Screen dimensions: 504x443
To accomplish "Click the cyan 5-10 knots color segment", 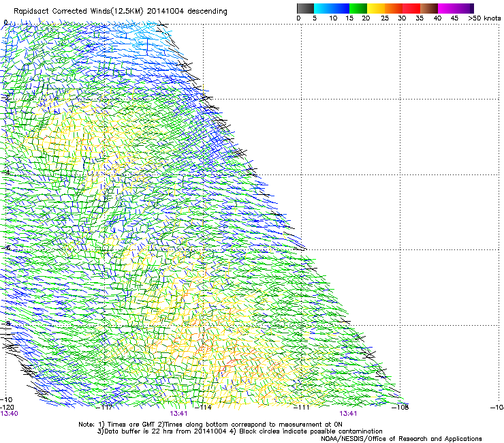I will pos(323,8).
